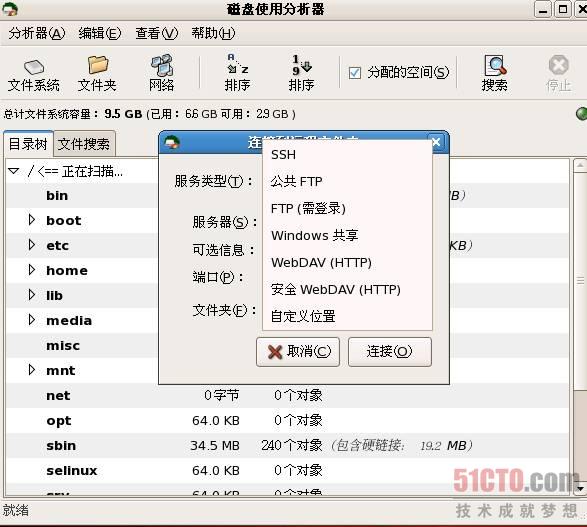Click the disabled Stop icon
The width and height of the screenshot is (587, 527).
tap(559, 65)
